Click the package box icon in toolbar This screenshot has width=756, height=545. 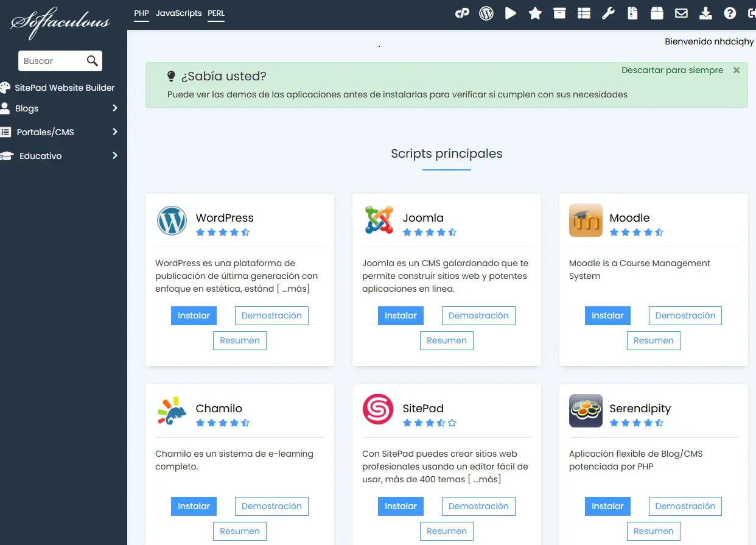tap(657, 13)
